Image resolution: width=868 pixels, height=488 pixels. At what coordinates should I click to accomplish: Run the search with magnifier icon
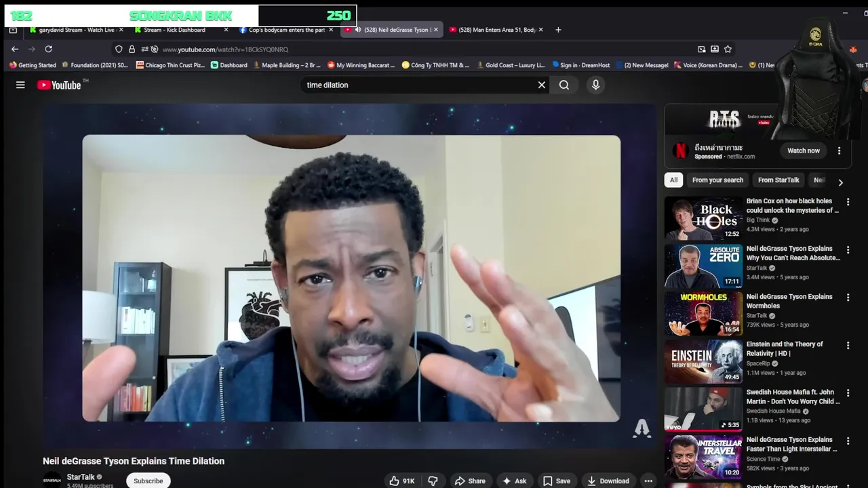(564, 85)
